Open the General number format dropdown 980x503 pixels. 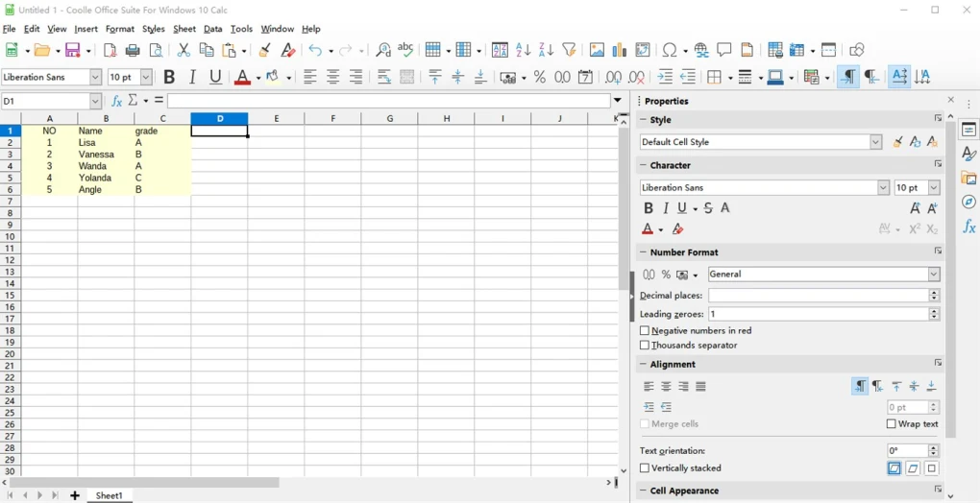(x=933, y=275)
